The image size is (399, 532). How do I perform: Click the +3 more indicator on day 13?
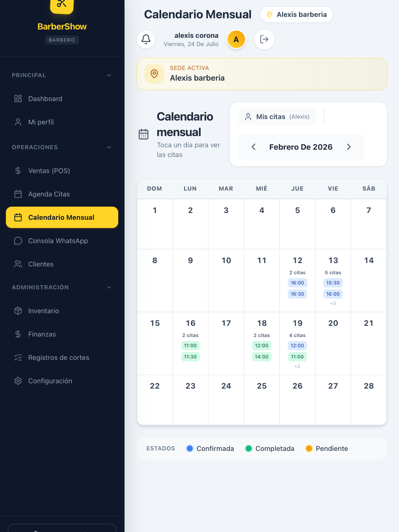point(333,304)
